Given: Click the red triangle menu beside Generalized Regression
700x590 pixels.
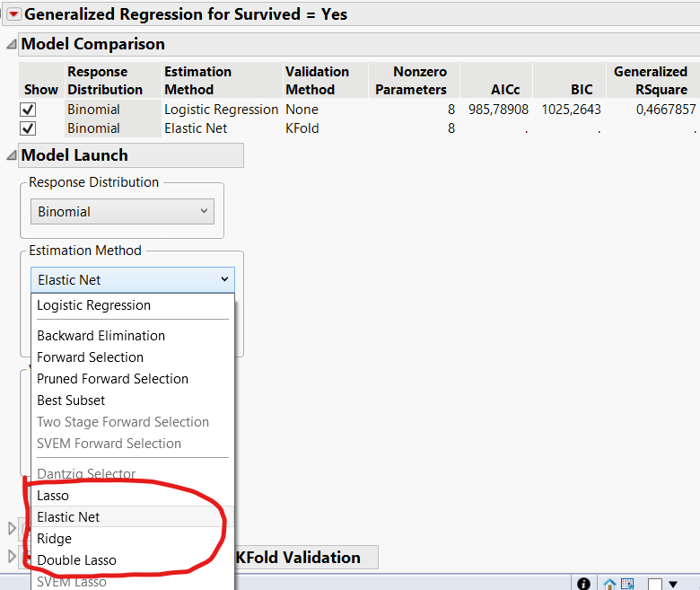Looking at the screenshot, I should tap(13, 13).
